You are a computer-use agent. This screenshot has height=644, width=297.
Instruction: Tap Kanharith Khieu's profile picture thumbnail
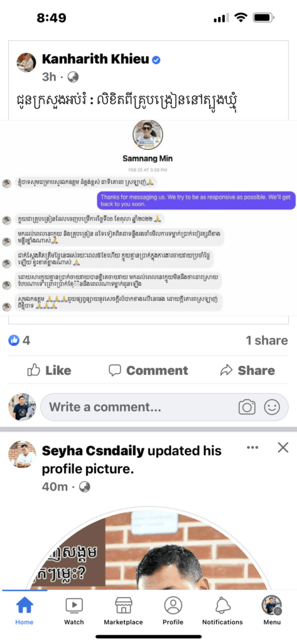tap(26, 62)
